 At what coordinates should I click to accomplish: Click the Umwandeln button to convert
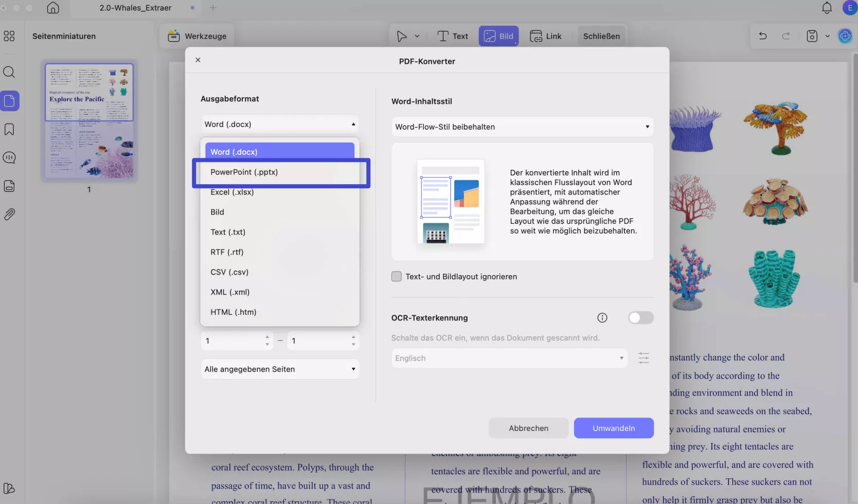(613, 428)
